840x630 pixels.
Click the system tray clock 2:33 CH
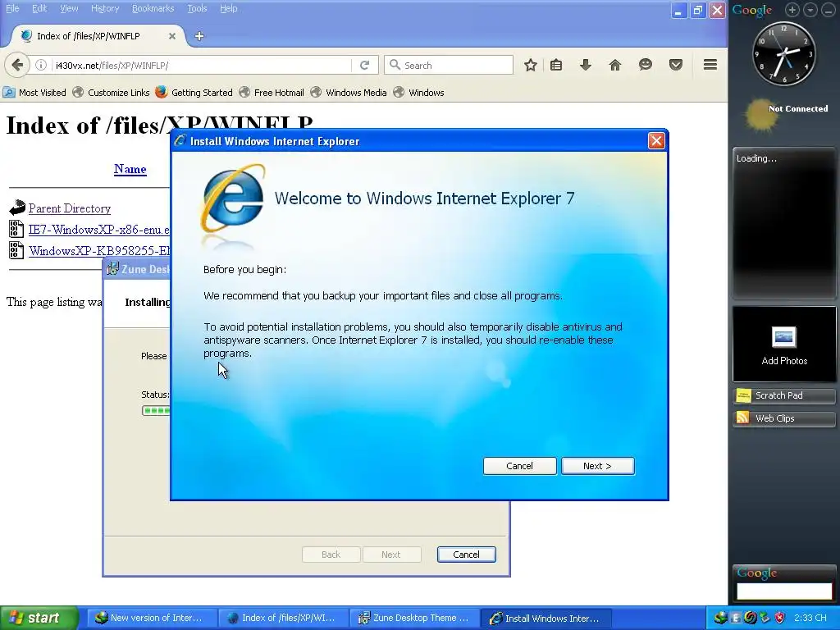(810, 619)
